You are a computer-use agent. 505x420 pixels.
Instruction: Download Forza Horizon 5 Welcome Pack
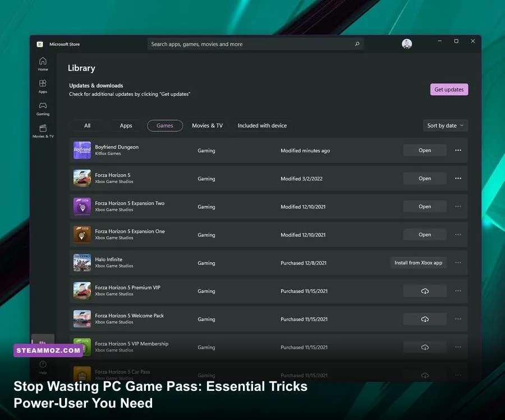425,319
